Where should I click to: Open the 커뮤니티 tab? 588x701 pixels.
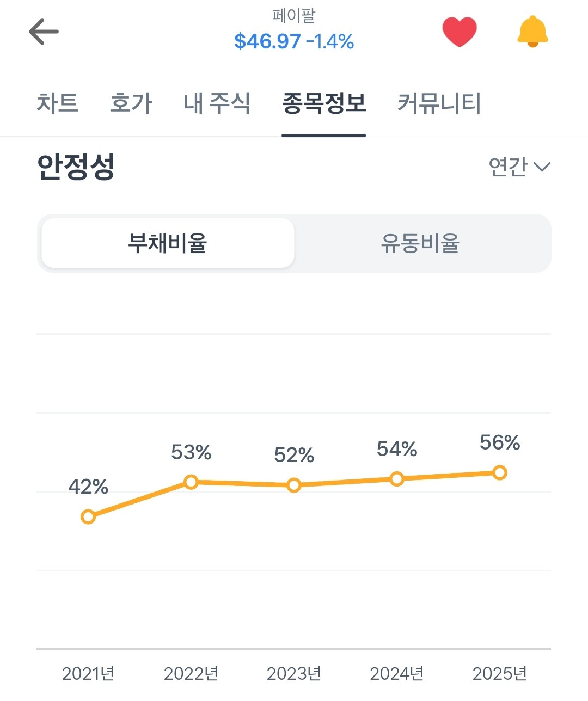(439, 103)
